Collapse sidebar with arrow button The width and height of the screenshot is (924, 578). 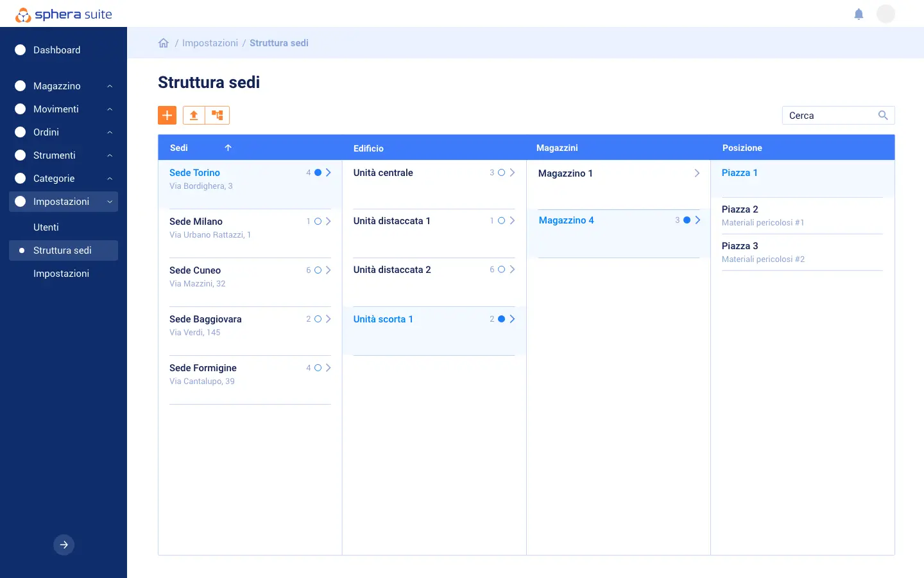(64, 545)
